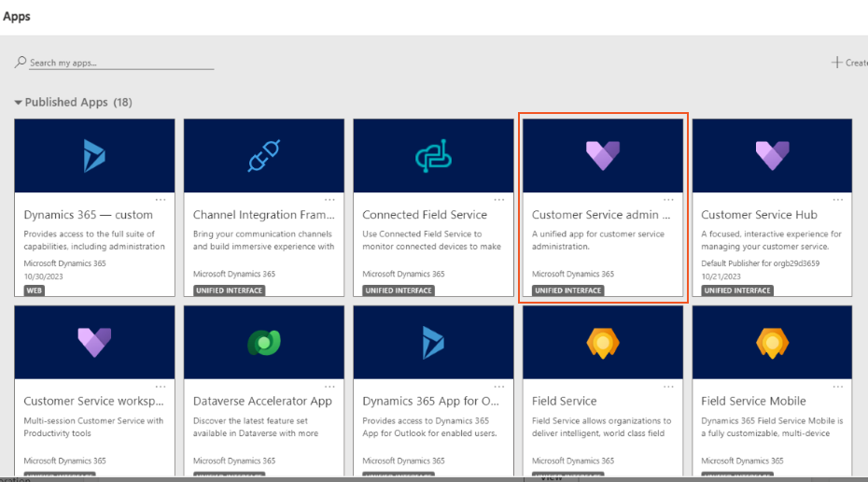Open more options for Dynamics 365 App for Outlook

pyautogui.click(x=499, y=386)
